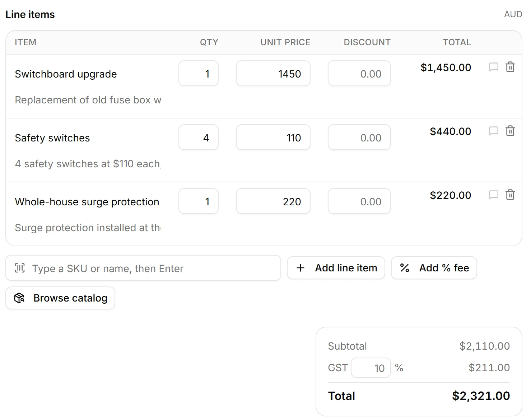Edit quantity 4 for Safety switches

(x=199, y=137)
